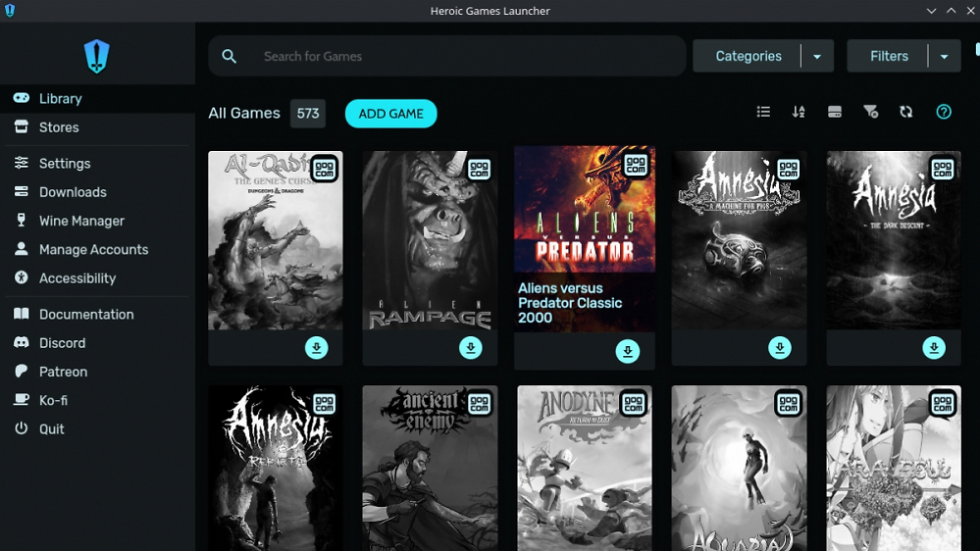Click 'Aliens versus Predator Classic 2000' title text
This screenshot has width=980, height=551.
(570, 303)
